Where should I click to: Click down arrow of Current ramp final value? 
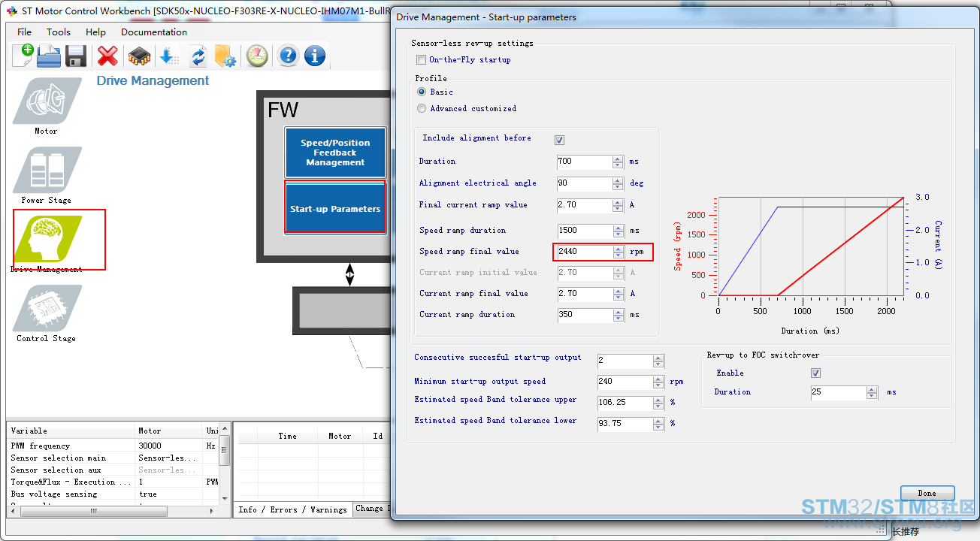click(618, 298)
